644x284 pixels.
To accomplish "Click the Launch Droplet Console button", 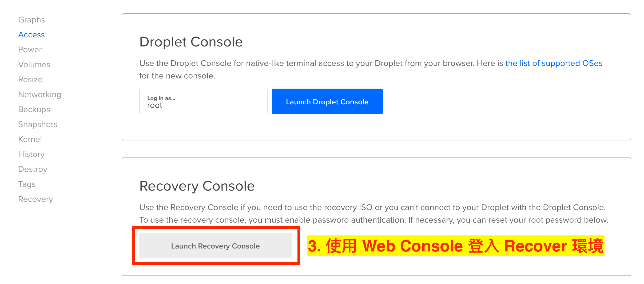I will coord(327,101).
